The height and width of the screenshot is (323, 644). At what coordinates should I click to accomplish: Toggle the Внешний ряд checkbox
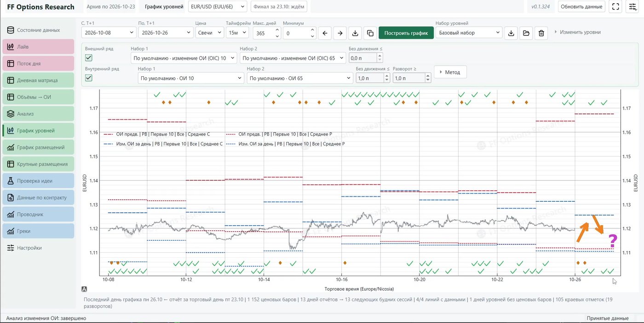[89, 57]
